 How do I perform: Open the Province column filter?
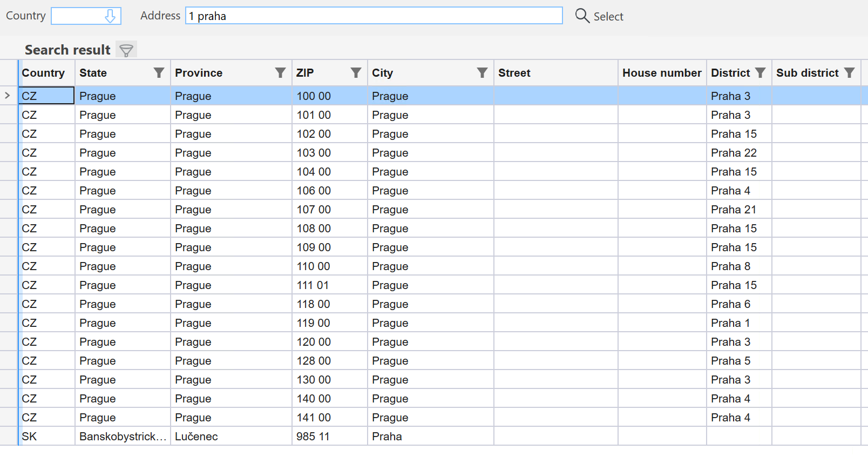tap(280, 73)
